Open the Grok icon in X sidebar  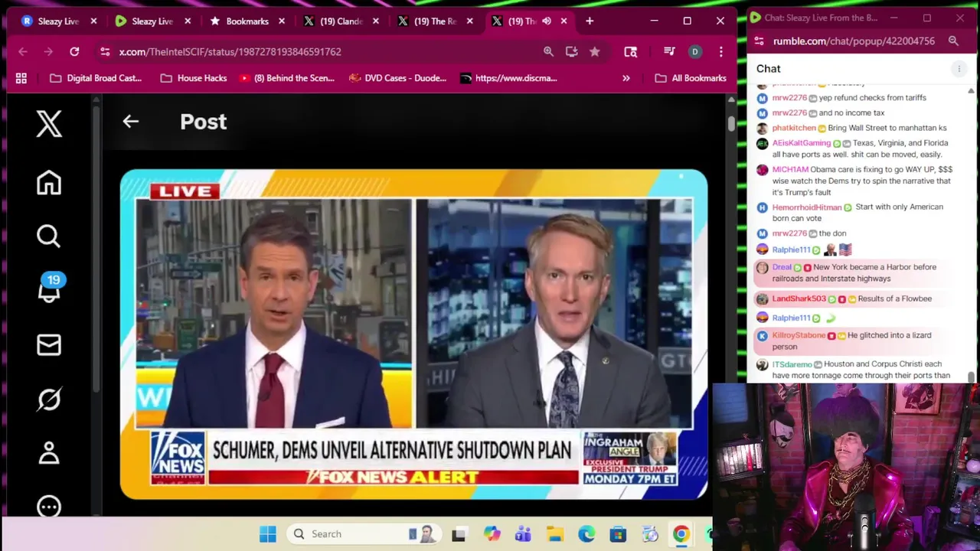point(49,399)
